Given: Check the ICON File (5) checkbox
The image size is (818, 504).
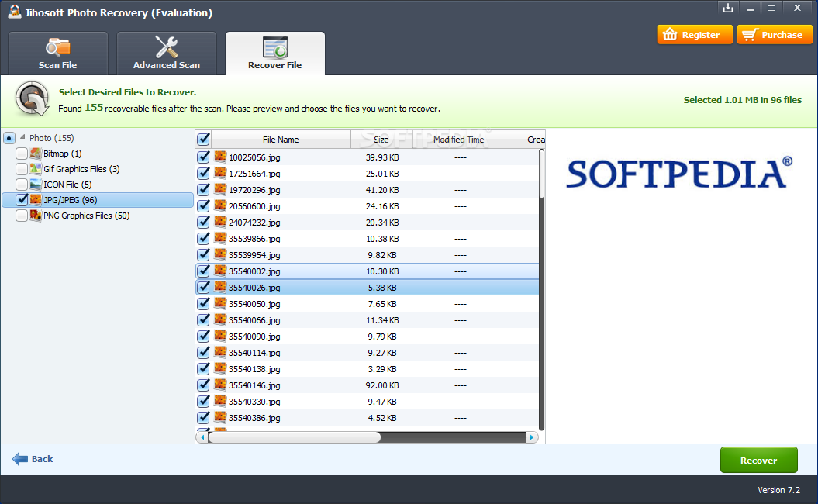Looking at the screenshot, I should pyautogui.click(x=22, y=185).
